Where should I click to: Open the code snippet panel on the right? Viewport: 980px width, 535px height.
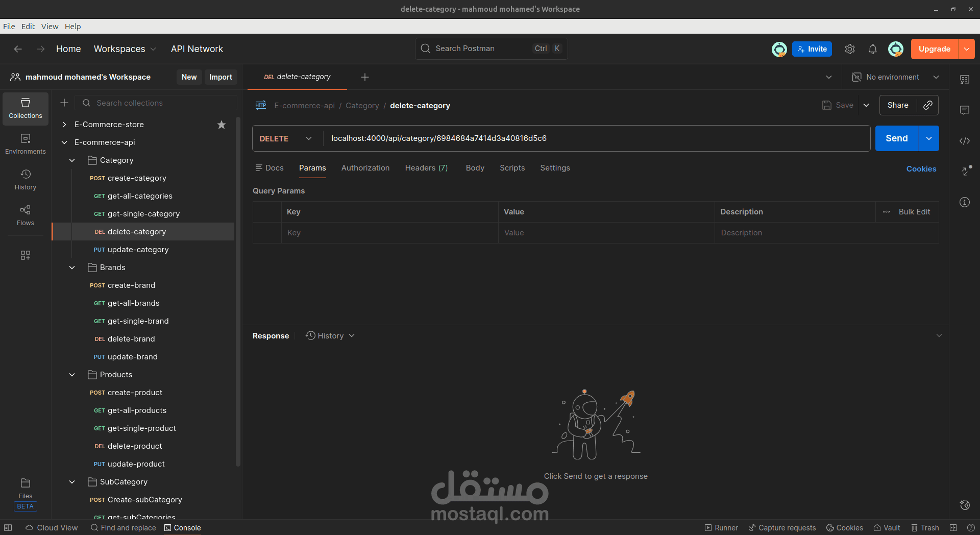click(965, 140)
